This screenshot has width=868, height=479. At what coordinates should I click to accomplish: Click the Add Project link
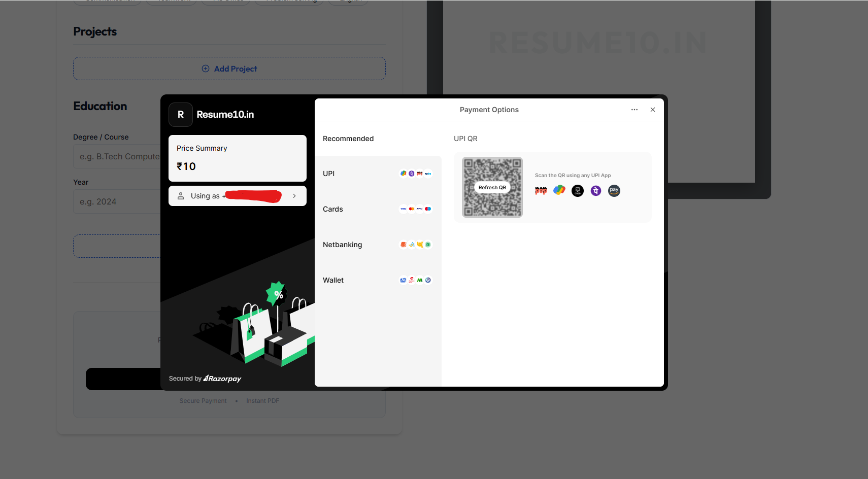pos(229,69)
